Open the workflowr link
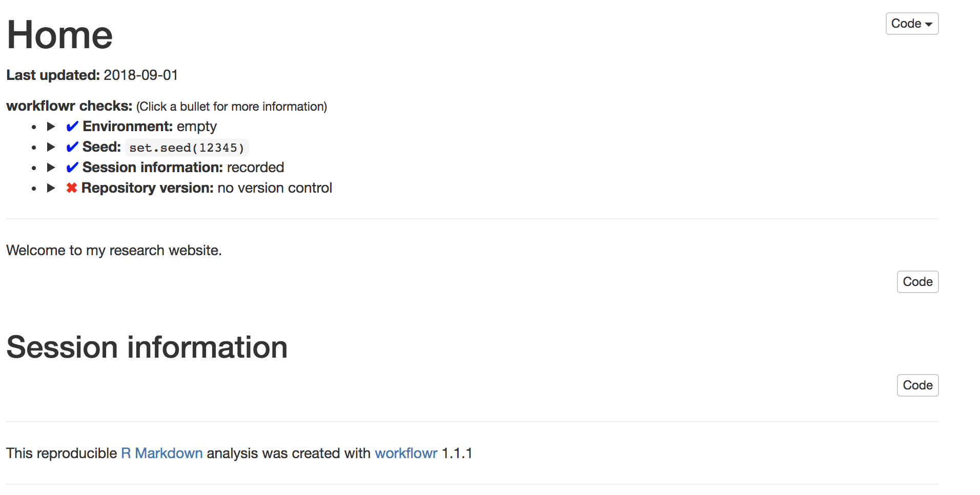 coord(405,453)
